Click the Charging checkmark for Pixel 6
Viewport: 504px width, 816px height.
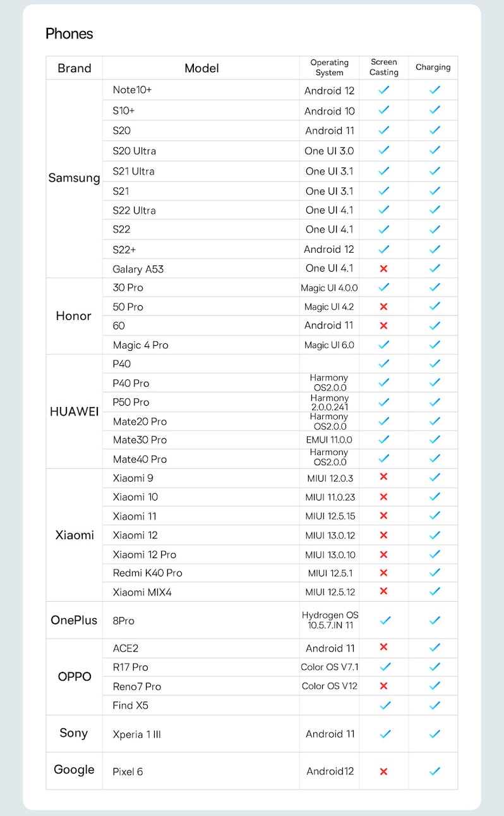[x=434, y=771]
